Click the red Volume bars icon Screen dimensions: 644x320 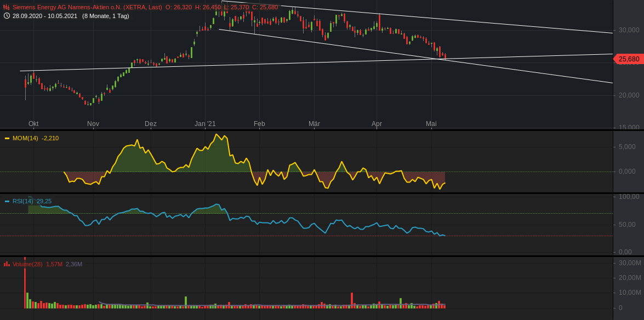7,264
